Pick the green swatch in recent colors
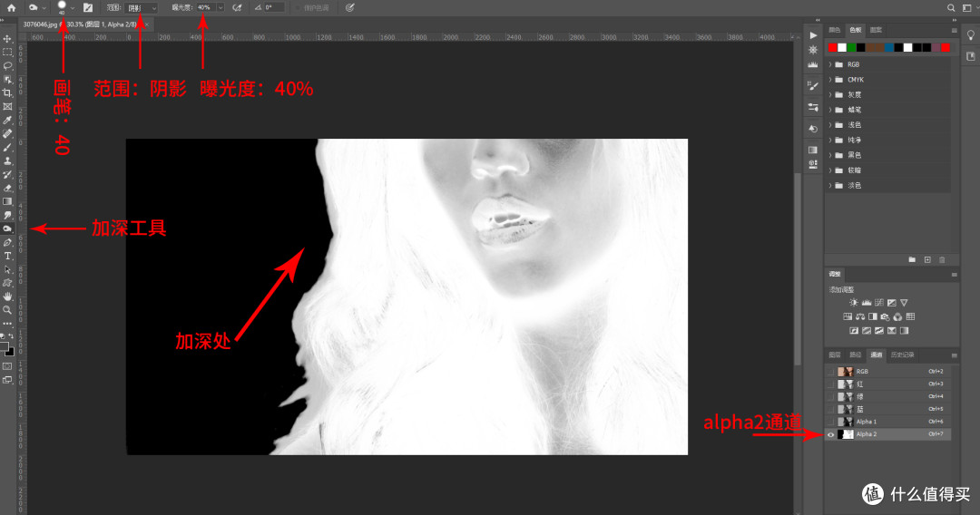This screenshot has height=515, width=980. point(853,47)
